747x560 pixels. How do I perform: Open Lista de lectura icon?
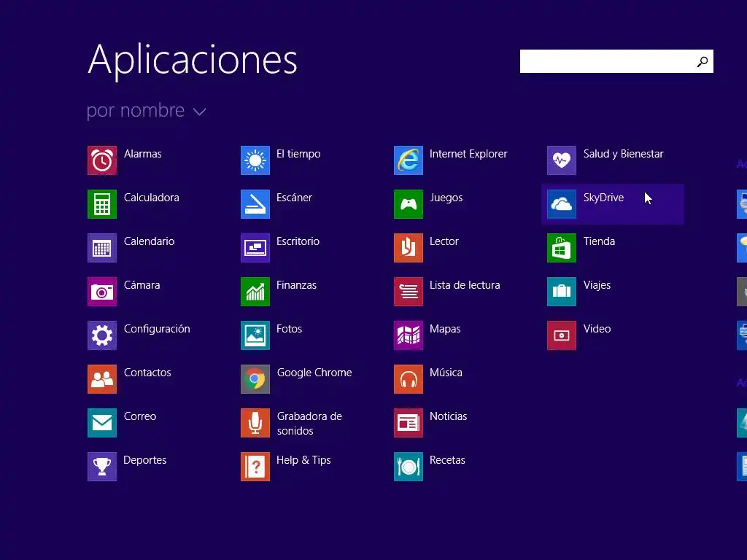[x=409, y=292]
